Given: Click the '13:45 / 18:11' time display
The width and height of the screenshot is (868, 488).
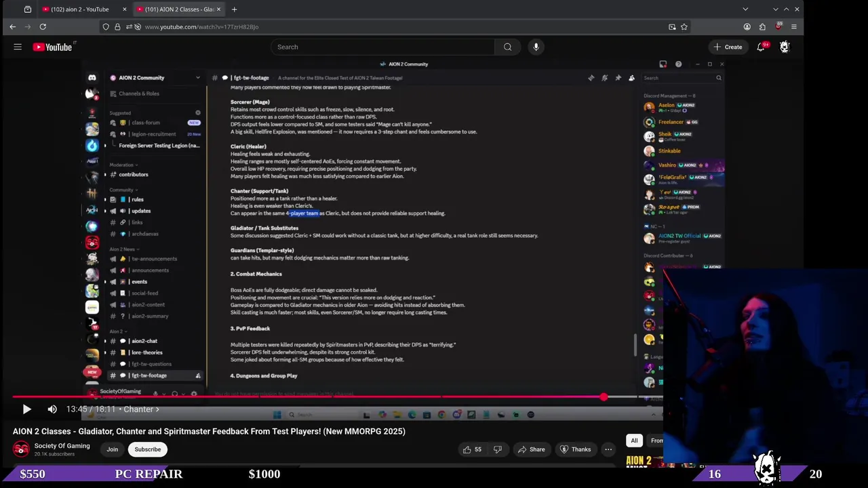Looking at the screenshot, I should pyautogui.click(x=92, y=409).
